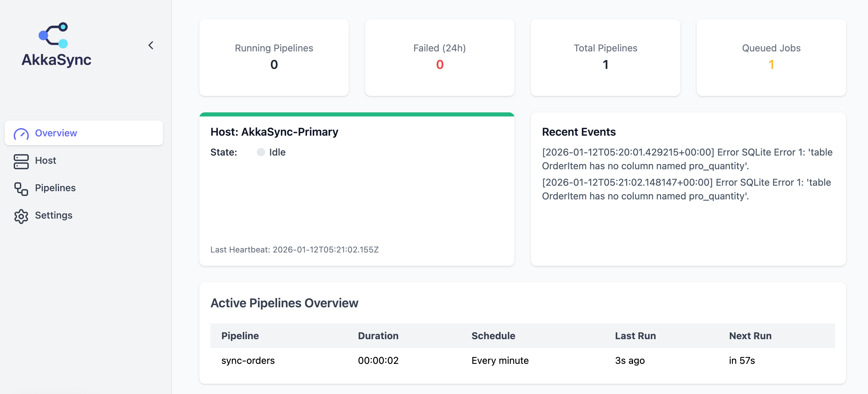Screen dimensions: 868x394
Task: Click the Idle state indicator dot
Action: 261,152
